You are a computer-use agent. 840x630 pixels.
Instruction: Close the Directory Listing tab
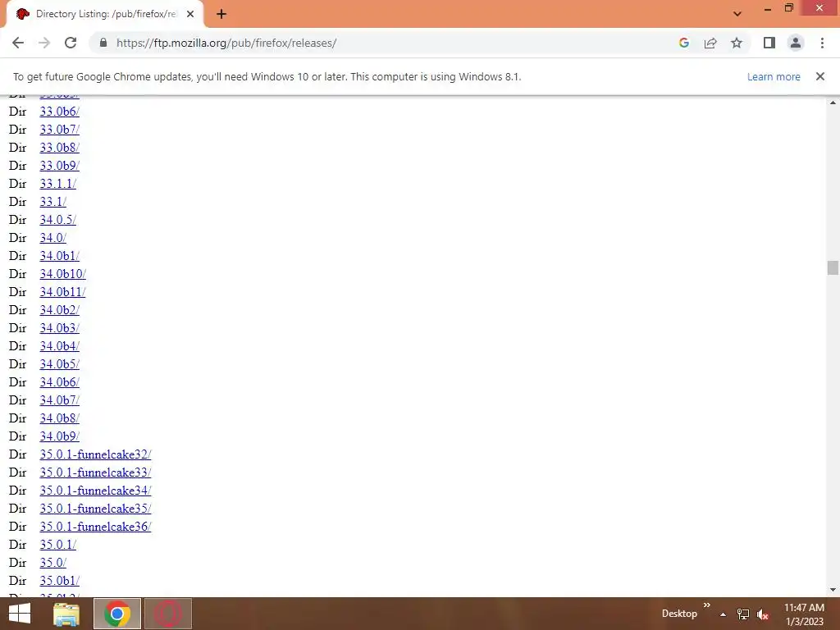(x=190, y=14)
